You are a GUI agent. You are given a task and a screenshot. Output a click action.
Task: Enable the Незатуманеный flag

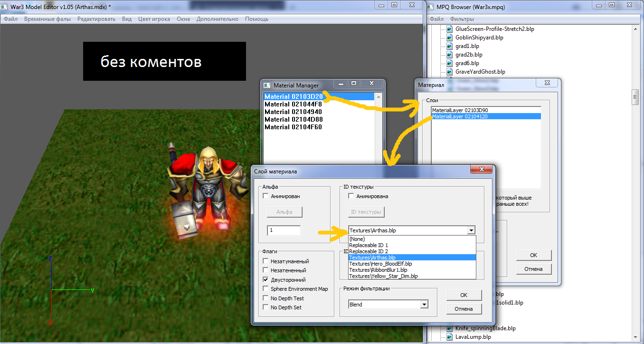(265, 261)
